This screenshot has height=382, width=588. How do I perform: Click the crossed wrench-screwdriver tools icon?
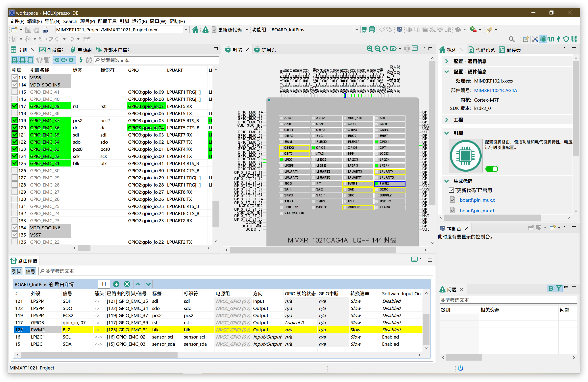(535, 39)
